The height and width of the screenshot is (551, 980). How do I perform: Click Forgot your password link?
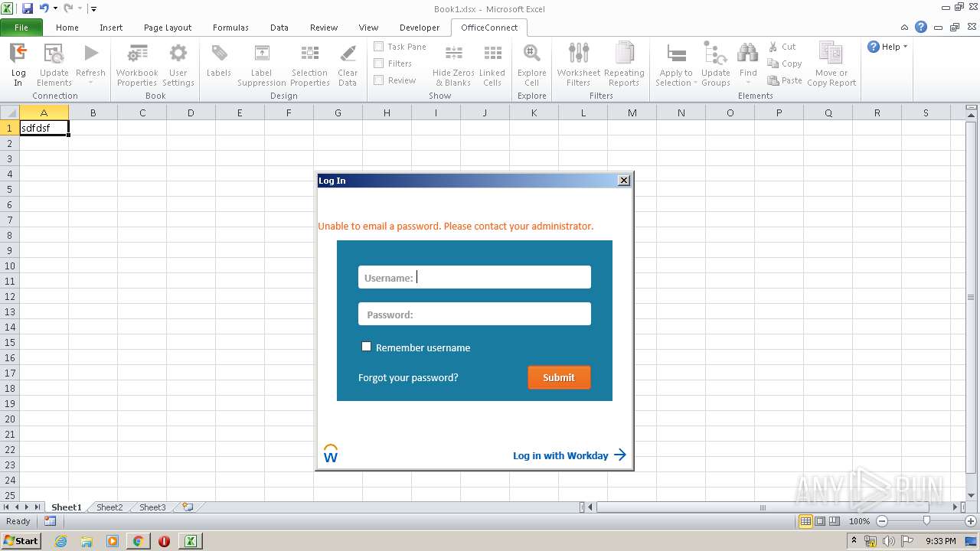[408, 377]
